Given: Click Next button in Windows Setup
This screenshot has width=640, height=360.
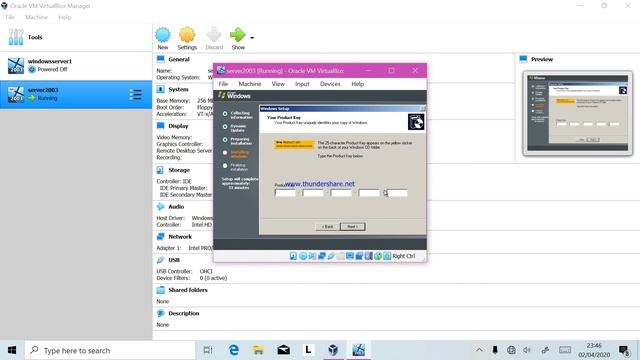Looking at the screenshot, I should (353, 227).
